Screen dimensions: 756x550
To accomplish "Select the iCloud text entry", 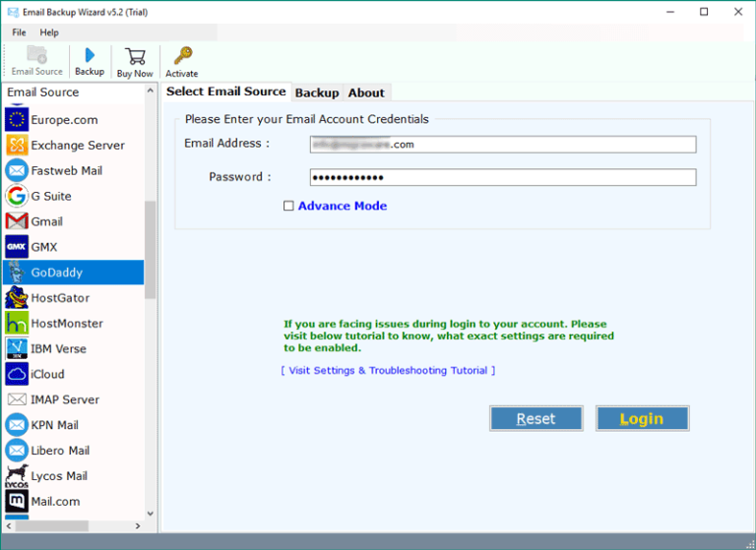I will click(x=47, y=374).
